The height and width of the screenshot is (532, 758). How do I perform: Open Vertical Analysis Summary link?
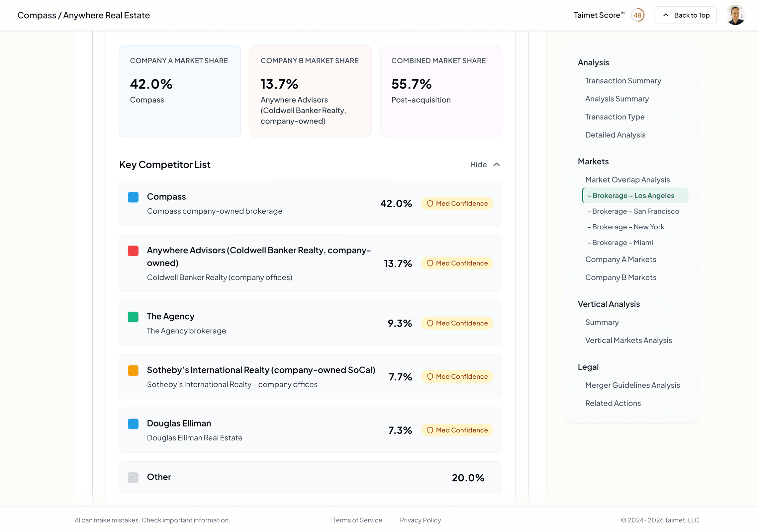pos(602,322)
